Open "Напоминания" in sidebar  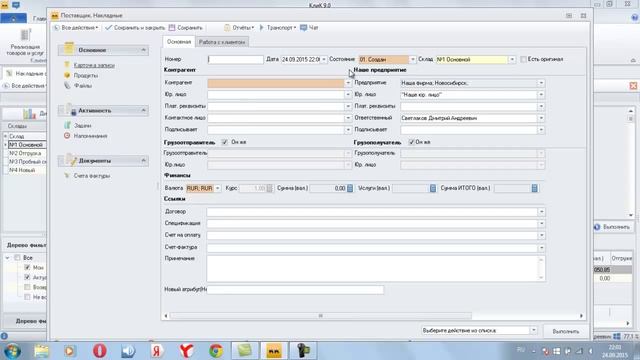[x=91, y=136]
